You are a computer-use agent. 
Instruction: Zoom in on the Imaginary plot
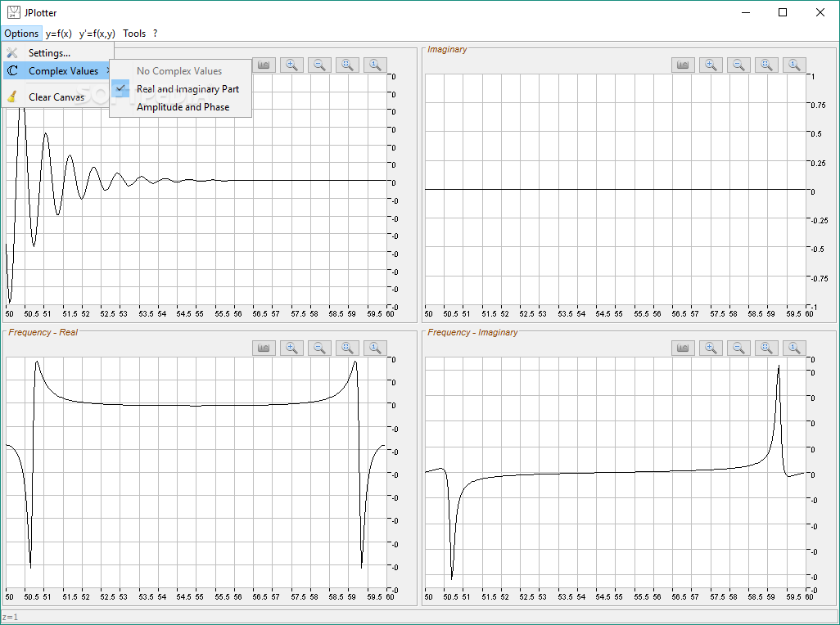[711, 65]
